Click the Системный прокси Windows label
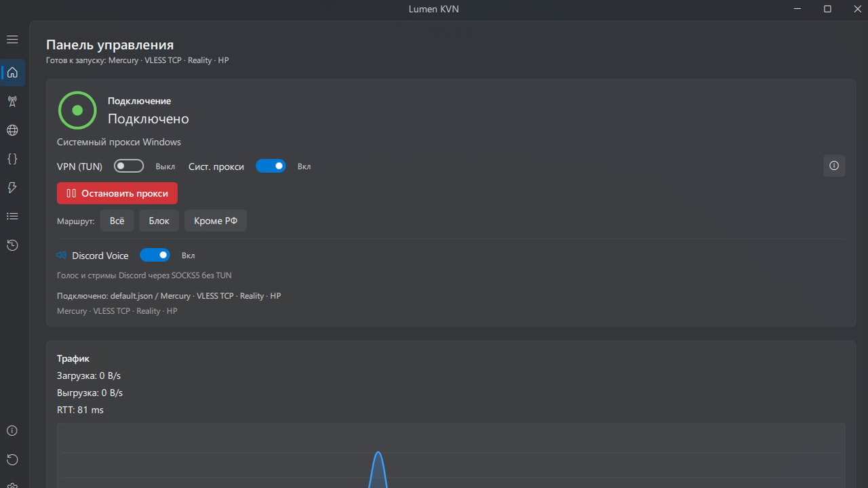868x488 pixels. coord(119,142)
